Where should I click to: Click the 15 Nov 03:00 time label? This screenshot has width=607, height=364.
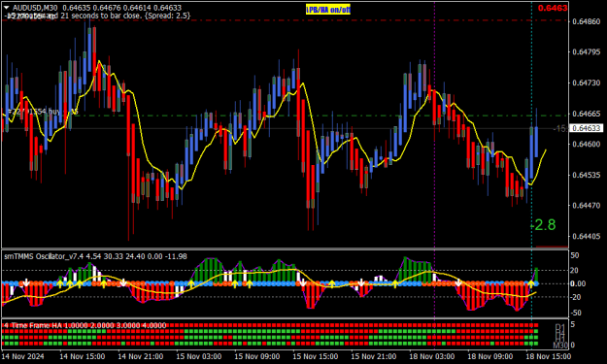[199, 356]
